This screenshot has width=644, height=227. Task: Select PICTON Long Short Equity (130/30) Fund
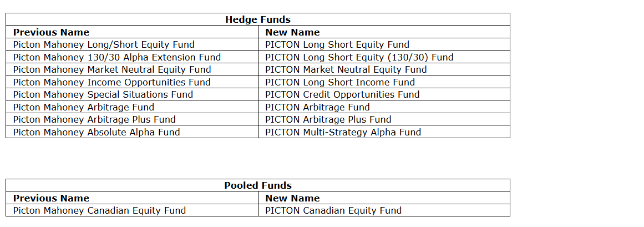359,57
